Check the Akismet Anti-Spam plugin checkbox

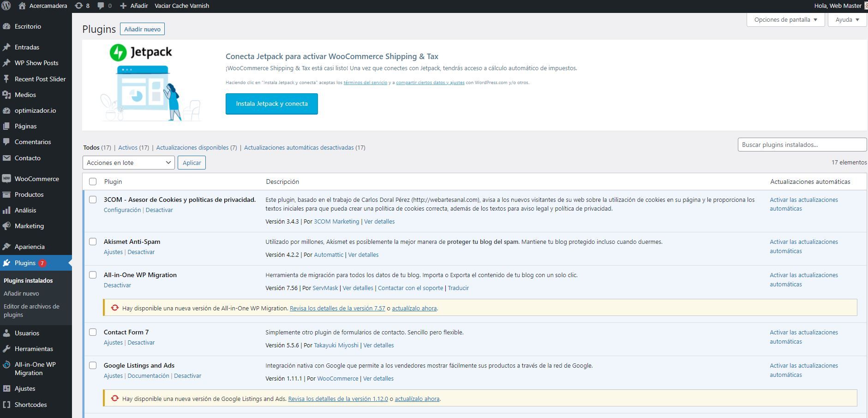tap(93, 242)
